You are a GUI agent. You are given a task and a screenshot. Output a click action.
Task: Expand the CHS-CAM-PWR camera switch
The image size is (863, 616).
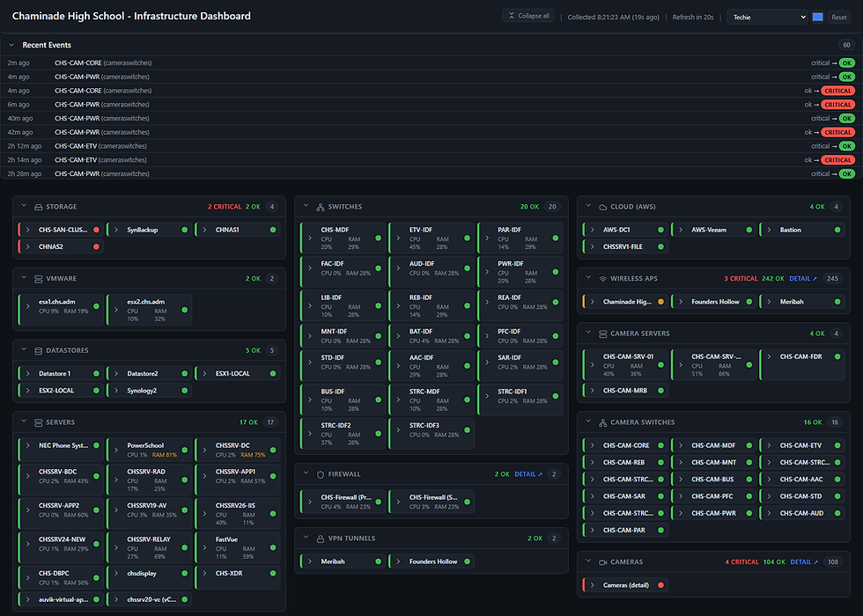click(681, 513)
